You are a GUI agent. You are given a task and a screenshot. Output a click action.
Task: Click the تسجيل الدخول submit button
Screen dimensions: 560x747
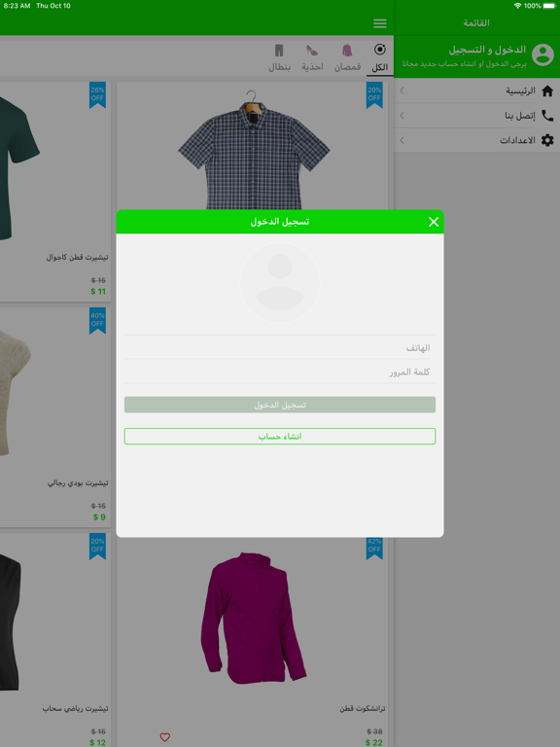[280, 405]
